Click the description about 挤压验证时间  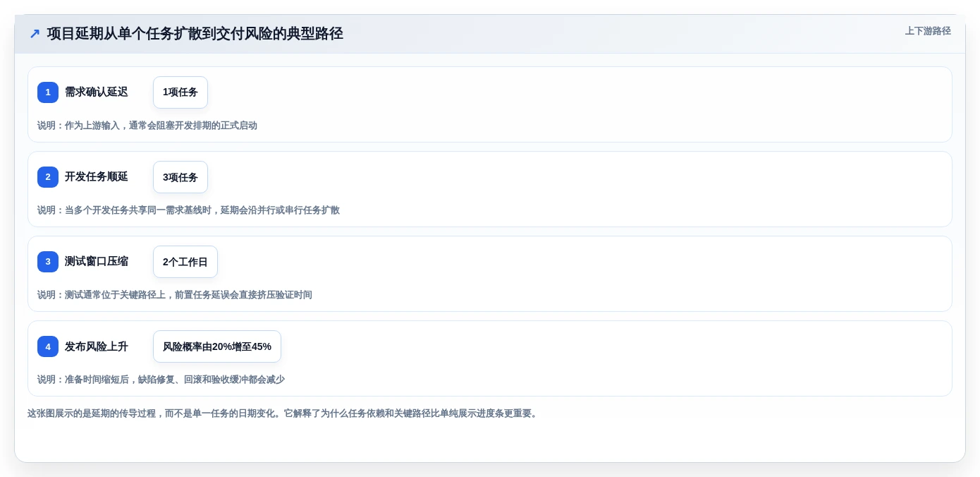[175, 295]
